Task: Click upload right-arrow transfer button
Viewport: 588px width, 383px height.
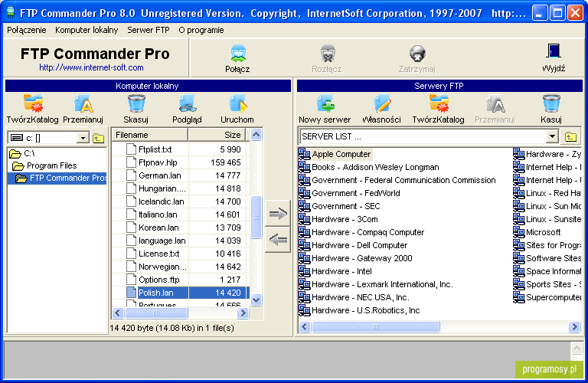Action: click(x=278, y=214)
